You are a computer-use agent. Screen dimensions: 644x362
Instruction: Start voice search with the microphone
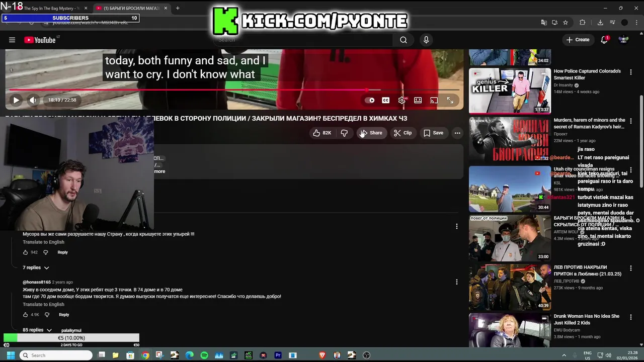[x=426, y=40]
